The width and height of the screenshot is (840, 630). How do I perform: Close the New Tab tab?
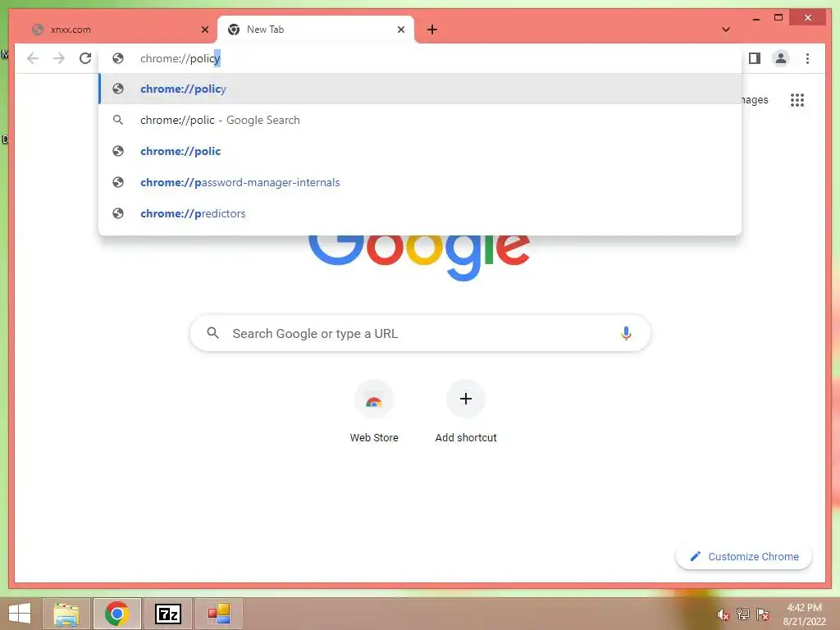[x=400, y=30]
